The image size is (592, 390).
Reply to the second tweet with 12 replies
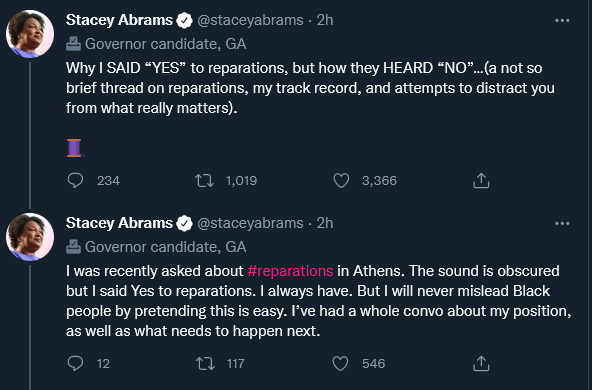tap(75, 364)
